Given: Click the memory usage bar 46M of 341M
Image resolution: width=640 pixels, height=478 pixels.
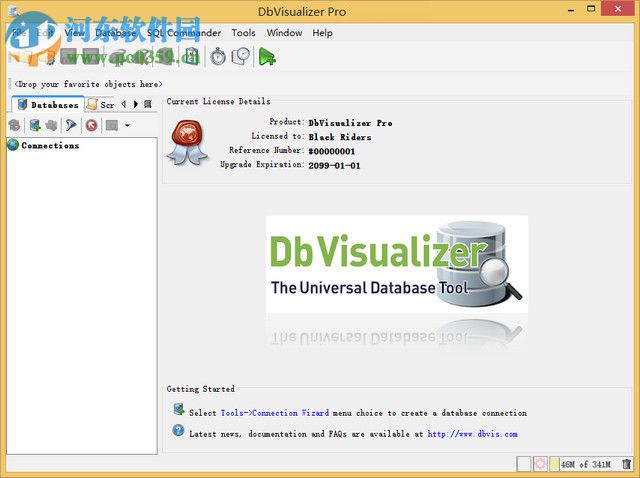Looking at the screenshot, I should pos(585,464).
